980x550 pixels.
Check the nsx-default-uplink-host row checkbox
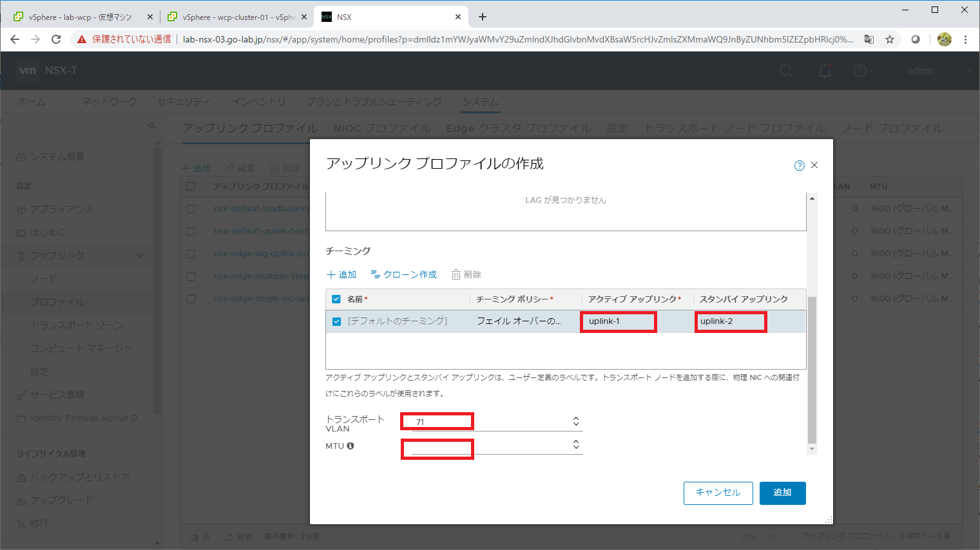(191, 231)
